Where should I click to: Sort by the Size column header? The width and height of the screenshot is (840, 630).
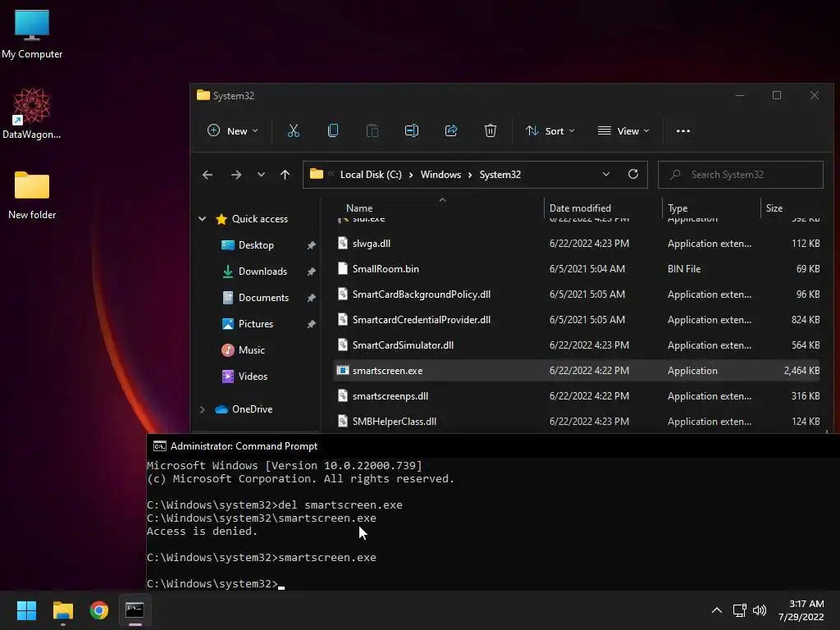point(774,208)
